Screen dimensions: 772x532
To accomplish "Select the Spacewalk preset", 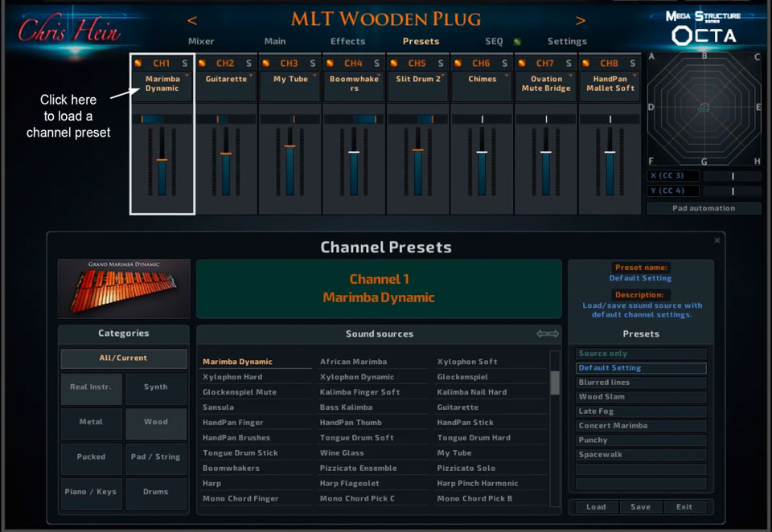I will [641, 455].
